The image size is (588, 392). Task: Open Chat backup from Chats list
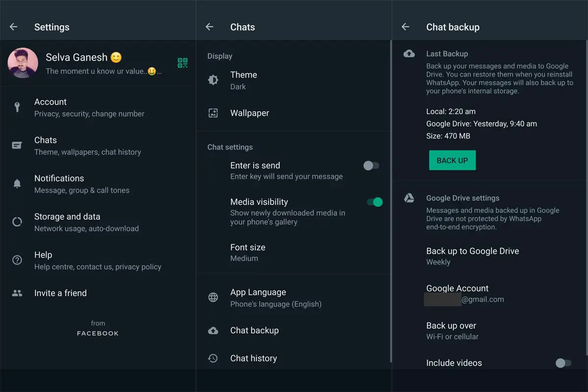293,331
